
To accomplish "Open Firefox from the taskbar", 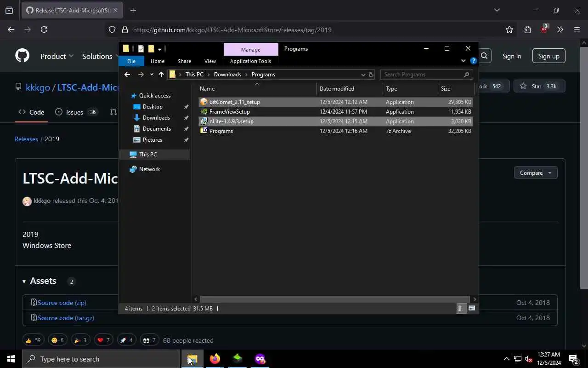I will coord(215,359).
